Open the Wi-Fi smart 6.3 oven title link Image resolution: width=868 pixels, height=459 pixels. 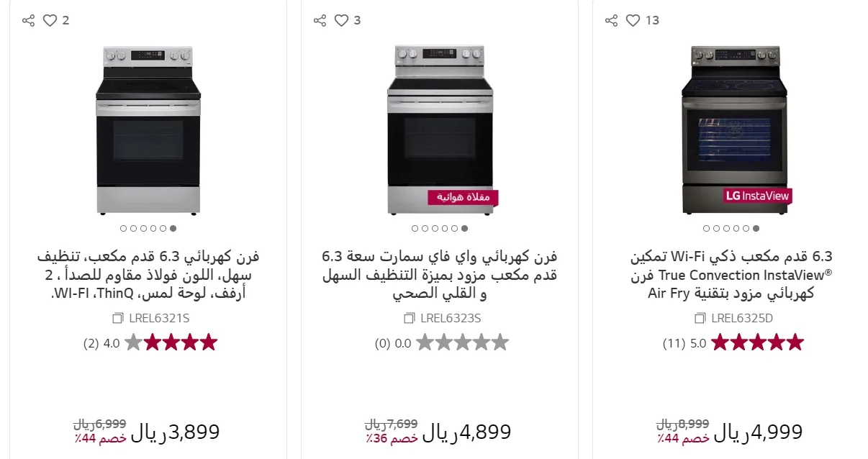point(440,275)
